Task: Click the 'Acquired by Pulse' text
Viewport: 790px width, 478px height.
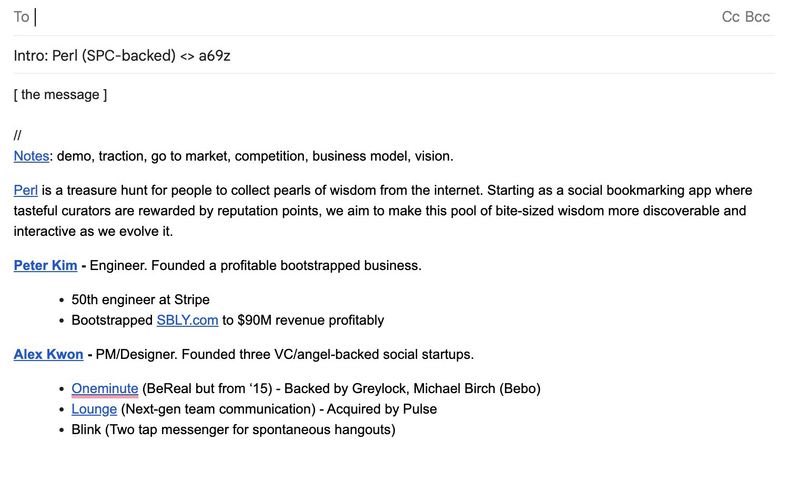Action: click(x=381, y=409)
